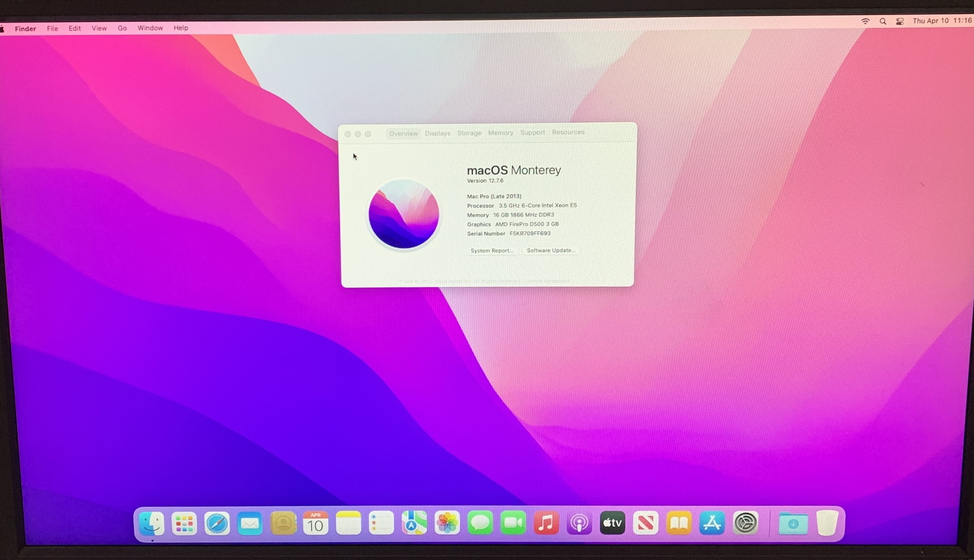Select the Overview tab

pos(404,133)
